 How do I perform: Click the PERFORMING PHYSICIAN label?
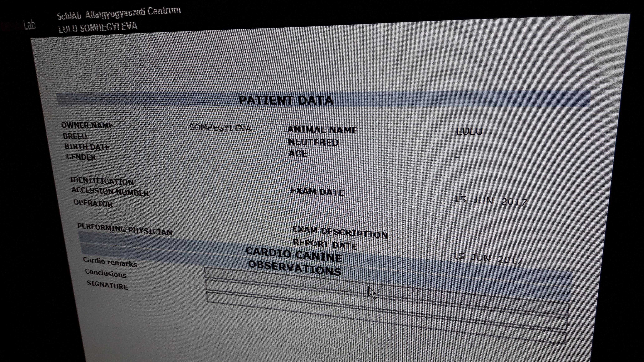coord(125,230)
